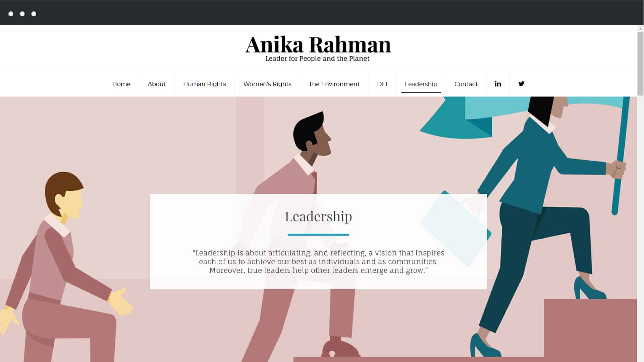This screenshot has width=644, height=362.
Task: Open the LinkedIn profile icon
Action: pyautogui.click(x=498, y=84)
